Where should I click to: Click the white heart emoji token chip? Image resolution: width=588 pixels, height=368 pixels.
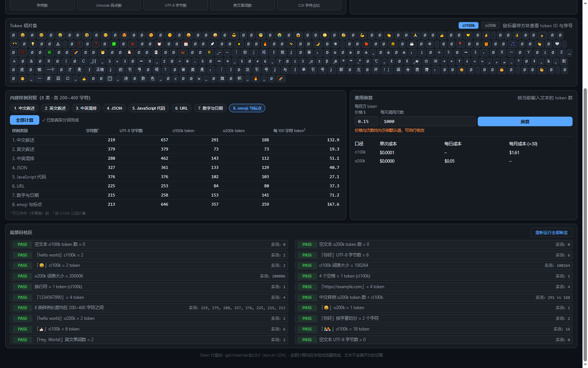pyautogui.click(x=557, y=44)
